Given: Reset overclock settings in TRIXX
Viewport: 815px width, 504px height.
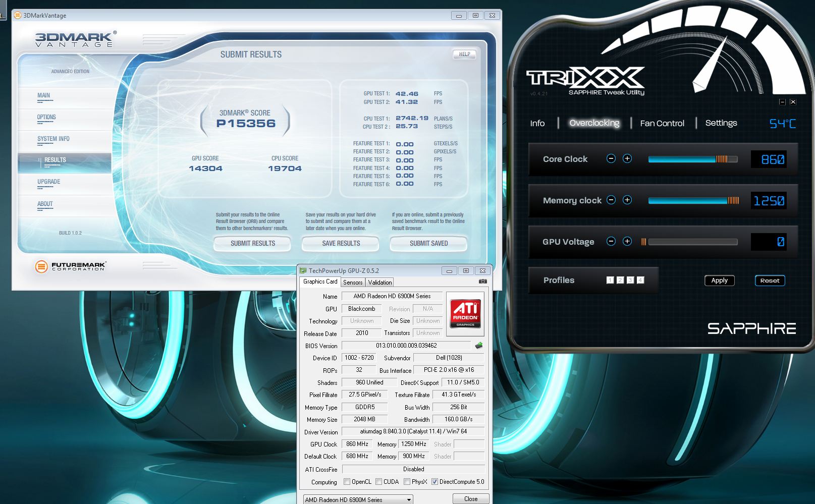Looking at the screenshot, I should [x=770, y=281].
